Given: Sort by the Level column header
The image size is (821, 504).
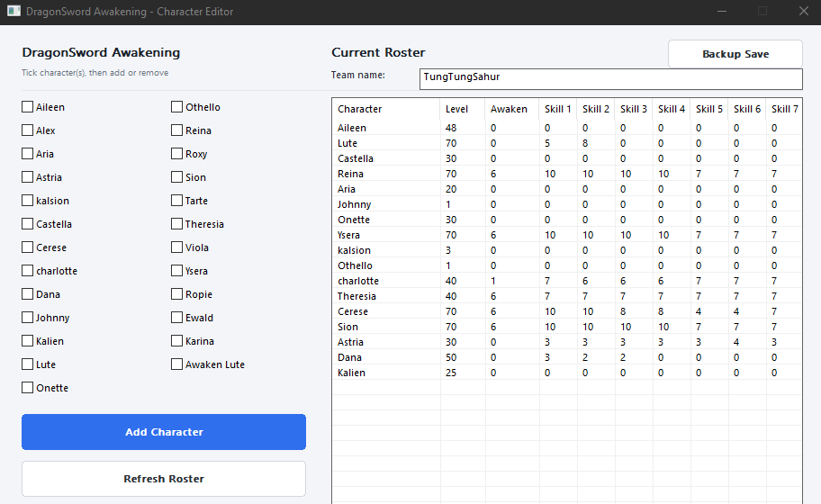Looking at the screenshot, I should tap(463, 109).
